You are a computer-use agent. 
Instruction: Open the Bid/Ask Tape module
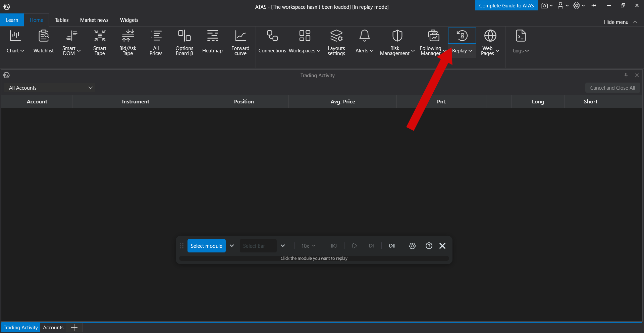coord(128,43)
